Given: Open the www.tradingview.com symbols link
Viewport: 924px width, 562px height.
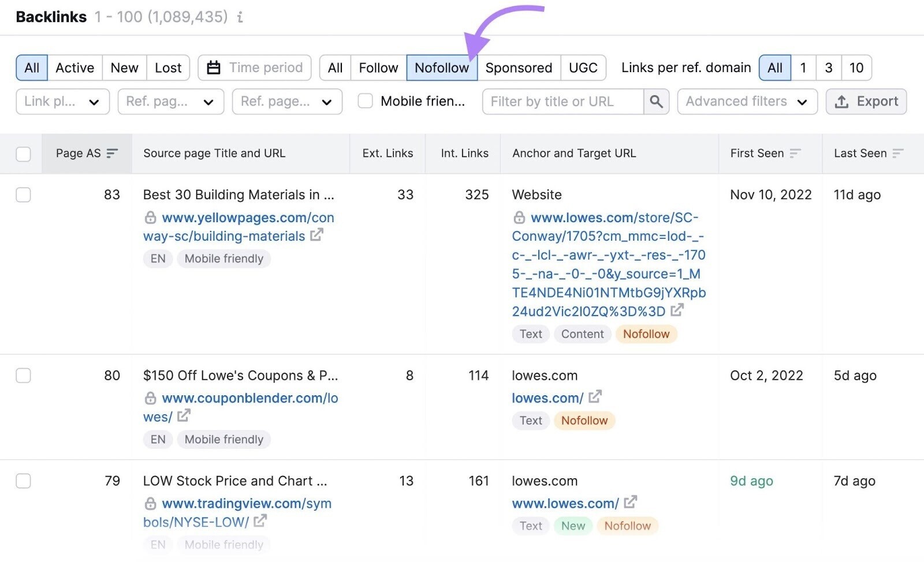Looking at the screenshot, I should click(237, 512).
